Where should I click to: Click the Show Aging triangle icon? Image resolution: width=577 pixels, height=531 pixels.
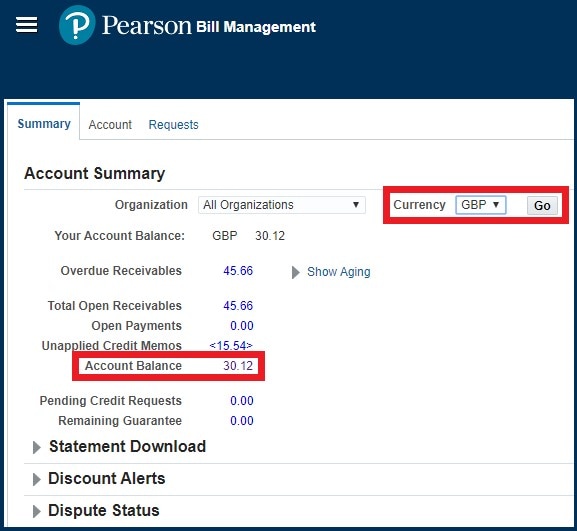(295, 272)
